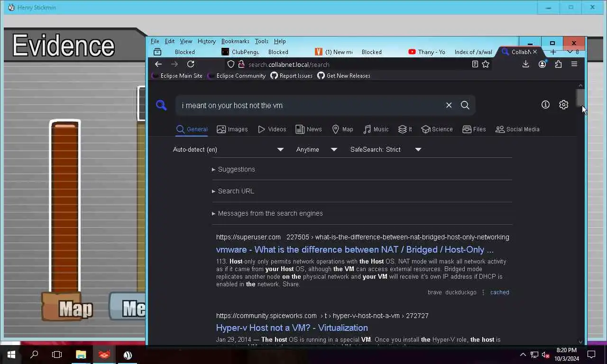Open the extensions puzzle icon

click(x=558, y=64)
